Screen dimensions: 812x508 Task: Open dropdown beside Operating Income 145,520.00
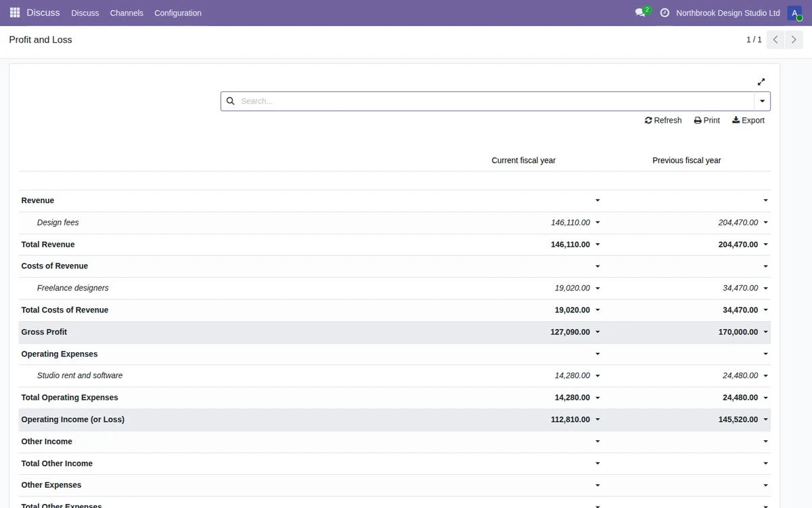click(766, 419)
